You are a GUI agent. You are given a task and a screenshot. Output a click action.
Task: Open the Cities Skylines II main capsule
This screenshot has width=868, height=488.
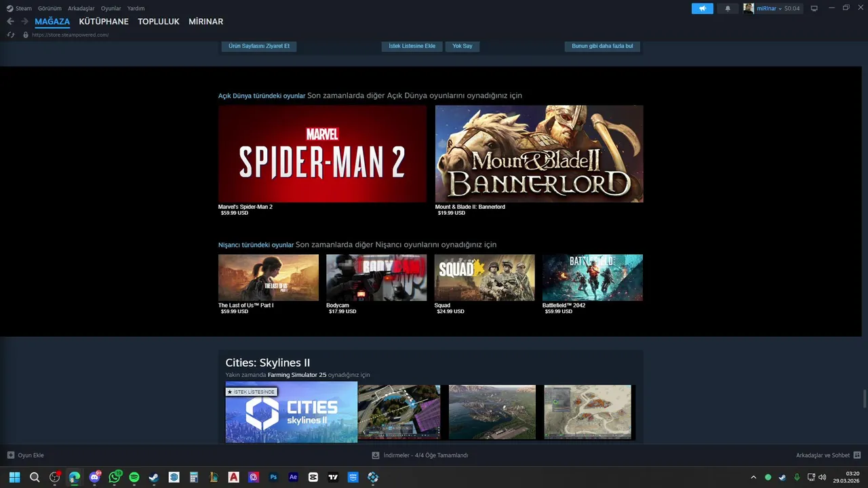[292, 412]
